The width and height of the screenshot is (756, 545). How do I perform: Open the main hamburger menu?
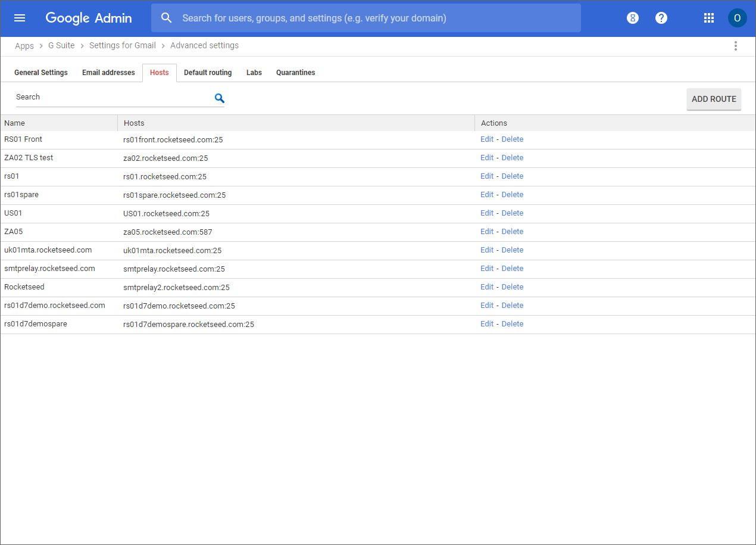pyautogui.click(x=20, y=18)
